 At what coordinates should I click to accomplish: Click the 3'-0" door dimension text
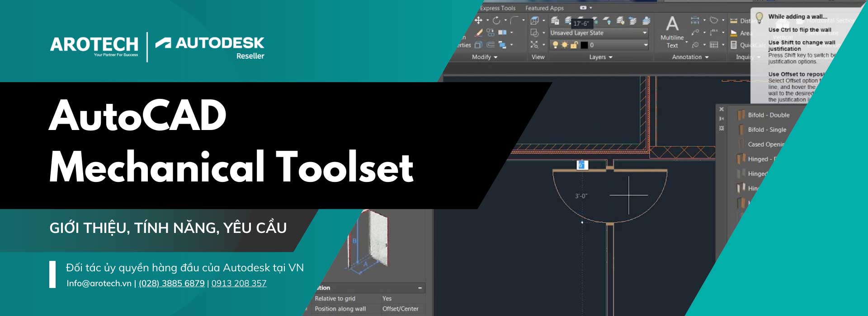[581, 196]
